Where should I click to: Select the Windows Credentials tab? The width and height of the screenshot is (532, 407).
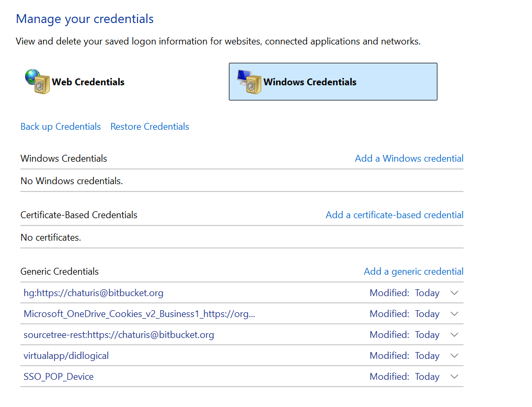[310, 82]
